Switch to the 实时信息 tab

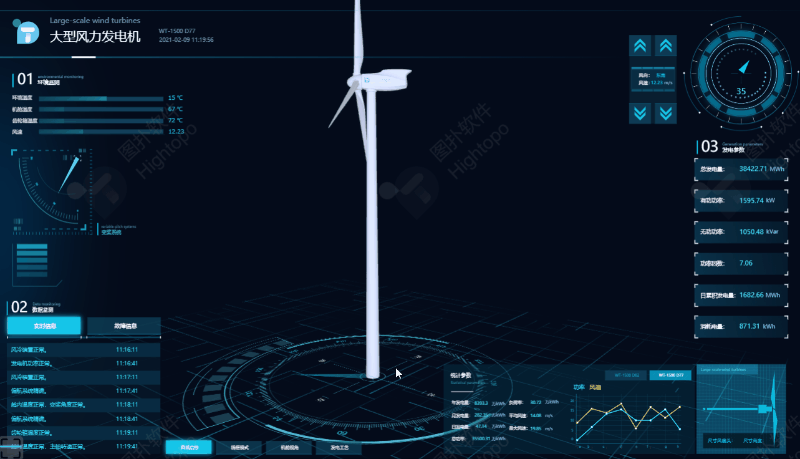[44, 326]
